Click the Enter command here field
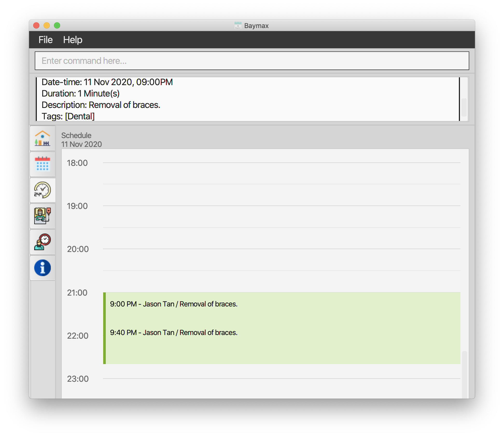 pos(251,61)
